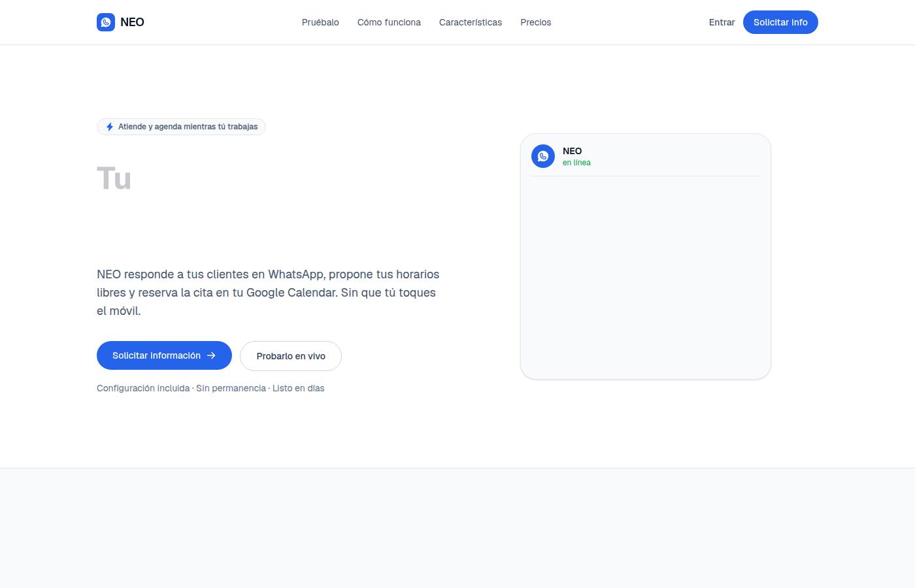Click the arrow icon in Solicitar información
The width and height of the screenshot is (915, 588).
tap(211, 355)
